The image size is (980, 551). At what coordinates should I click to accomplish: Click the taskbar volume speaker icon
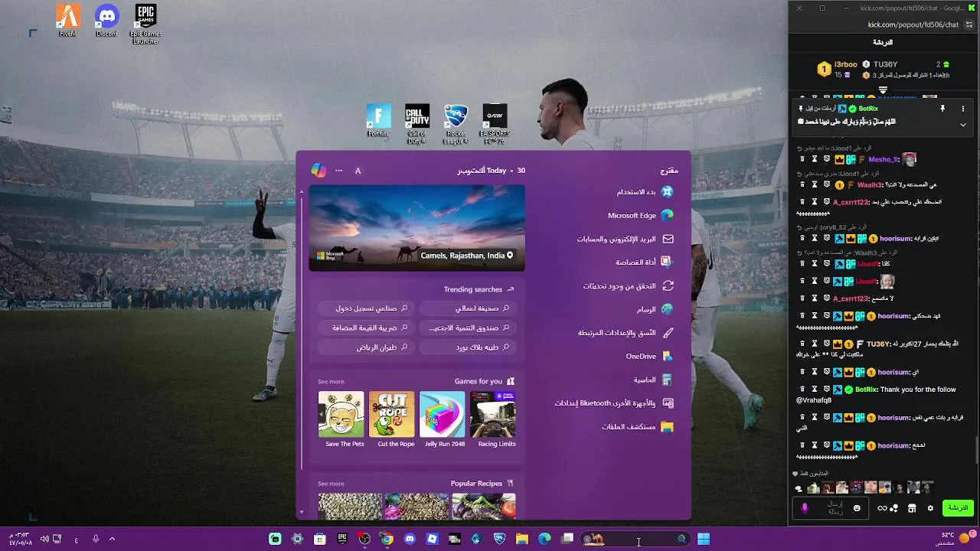pyautogui.click(x=44, y=539)
